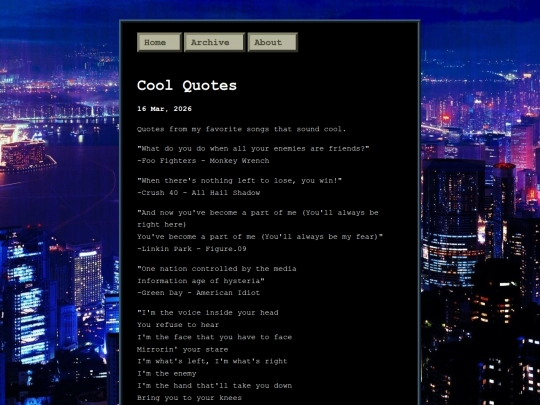Screen dimensions: 540x405
Task: Click the line 'Bring you to your knees'
Action: tap(189, 398)
